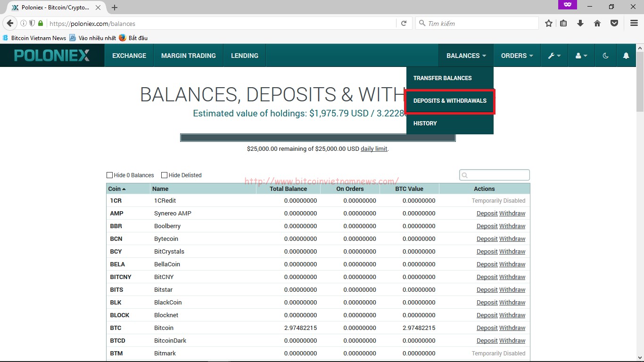Open MARGIN TRADING

click(x=189, y=56)
